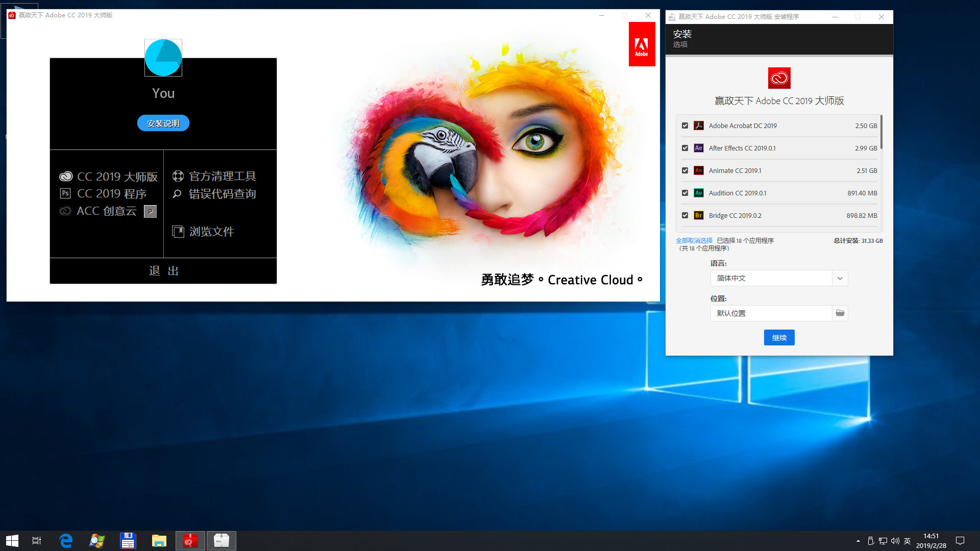Click the 2.50 GB size of Acrobat

click(x=866, y=126)
